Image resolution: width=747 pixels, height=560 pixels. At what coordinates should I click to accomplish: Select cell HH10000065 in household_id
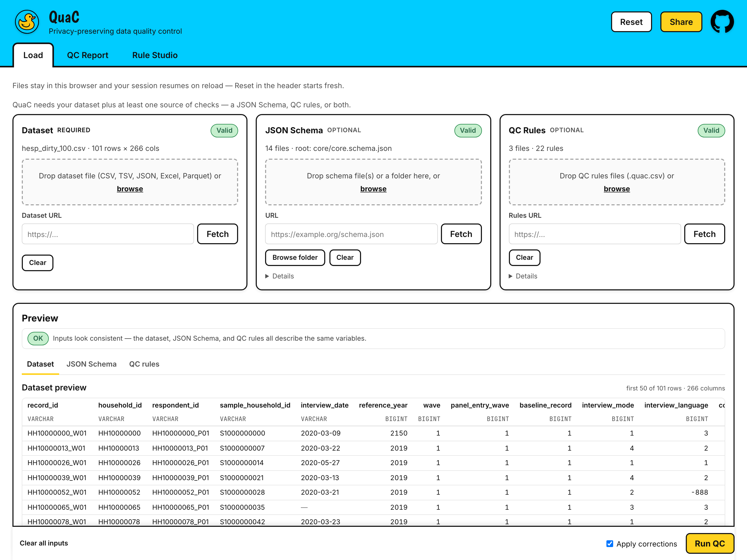(x=119, y=507)
